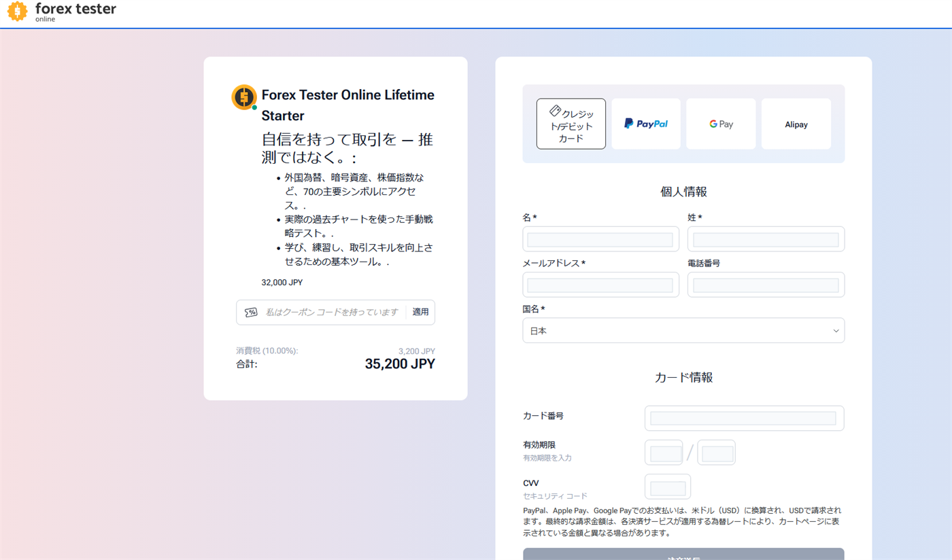Click the 適用 coupon apply button

point(420,312)
